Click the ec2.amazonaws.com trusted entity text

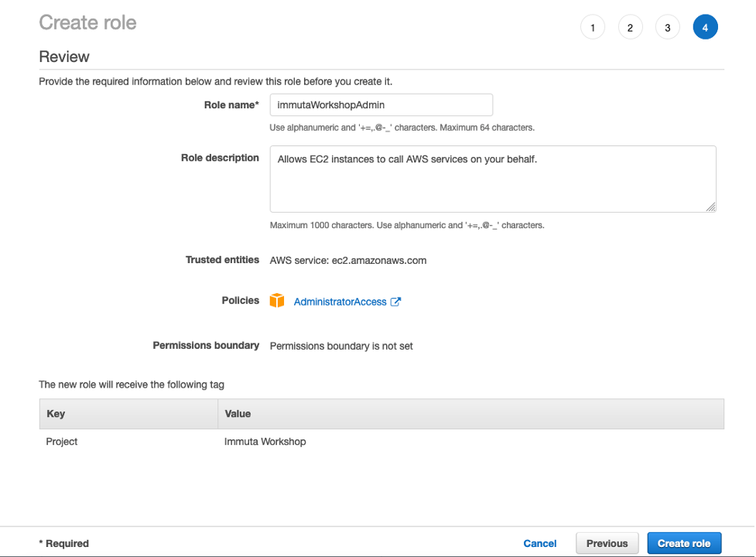379,261
